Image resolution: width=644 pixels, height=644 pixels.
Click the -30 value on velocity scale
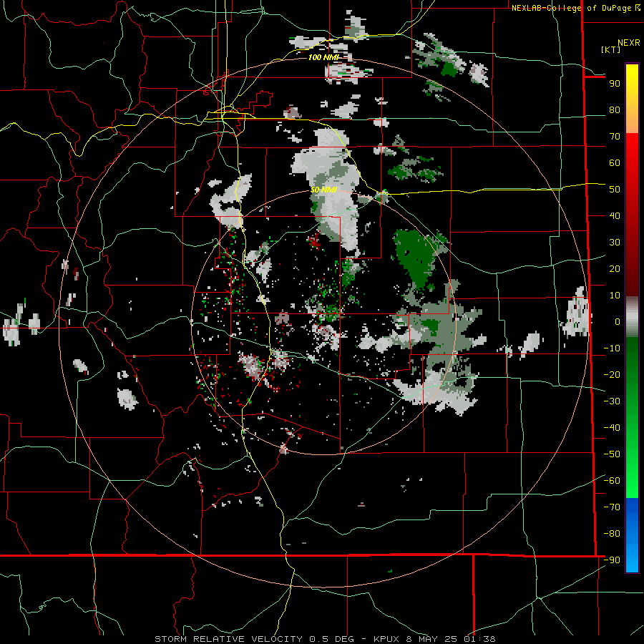pos(612,401)
